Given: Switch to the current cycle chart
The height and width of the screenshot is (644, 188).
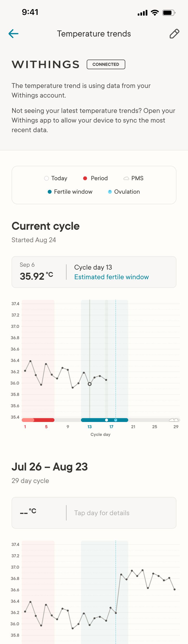Looking at the screenshot, I should (x=94, y=363).
